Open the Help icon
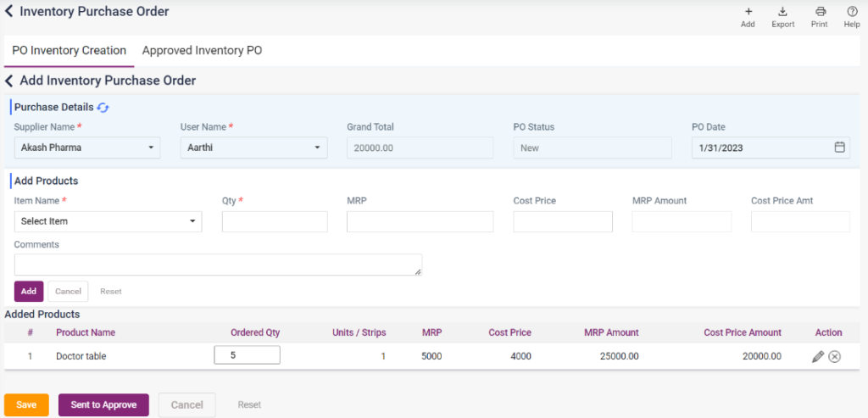 click(852, 12)
